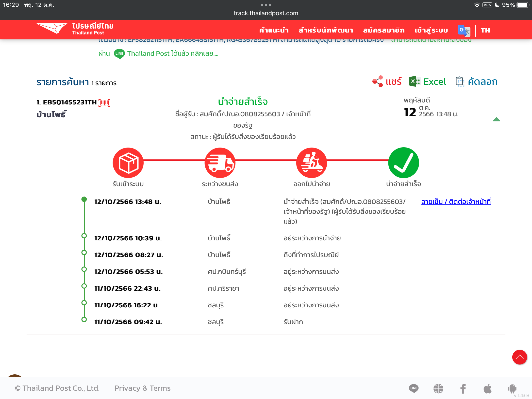Viewport: 532px width, 399px height.
Task: Open the คำแนะนำ menu item
Action: tap(274, 30)
